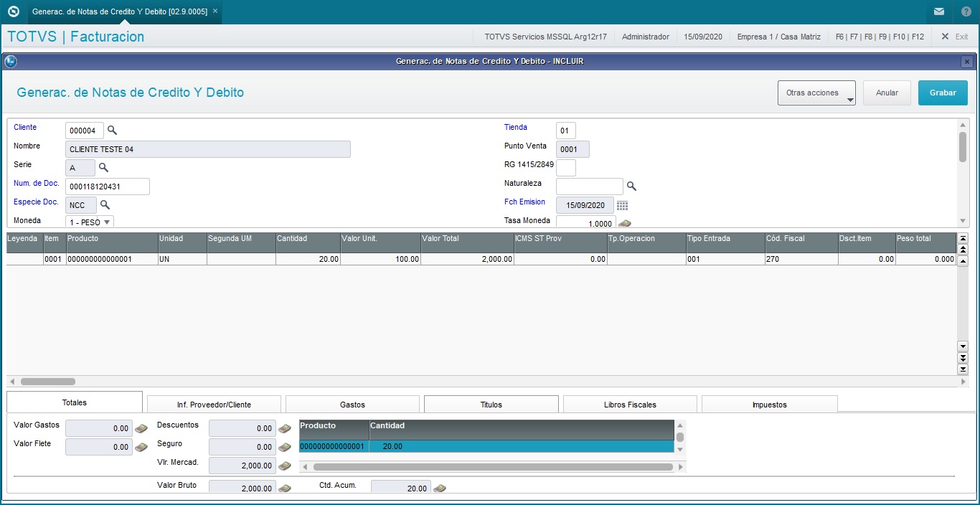
Task: Jump to last grid row arrow
Action: coord(963,369)
